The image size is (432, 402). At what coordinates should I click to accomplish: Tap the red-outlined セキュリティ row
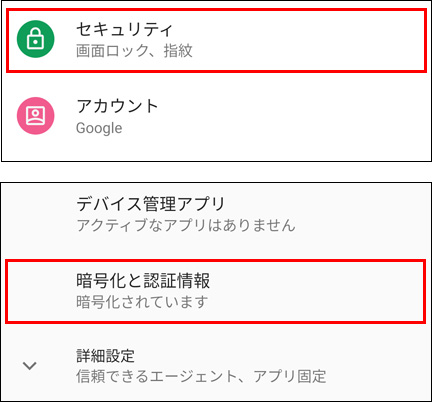pos(217,40)
